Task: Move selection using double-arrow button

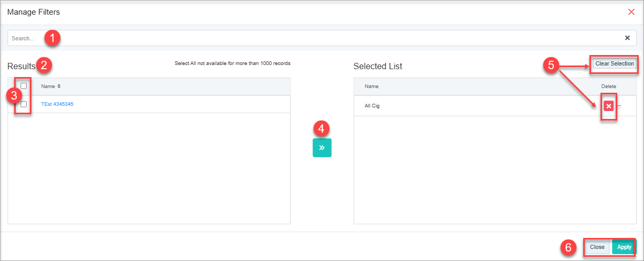Action: click(x=322, y=148)
